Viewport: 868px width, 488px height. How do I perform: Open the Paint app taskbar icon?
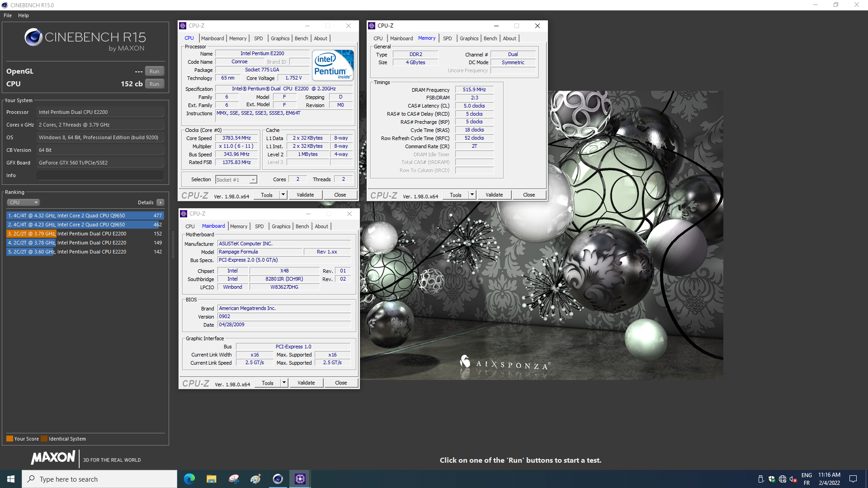click(256, 479)
